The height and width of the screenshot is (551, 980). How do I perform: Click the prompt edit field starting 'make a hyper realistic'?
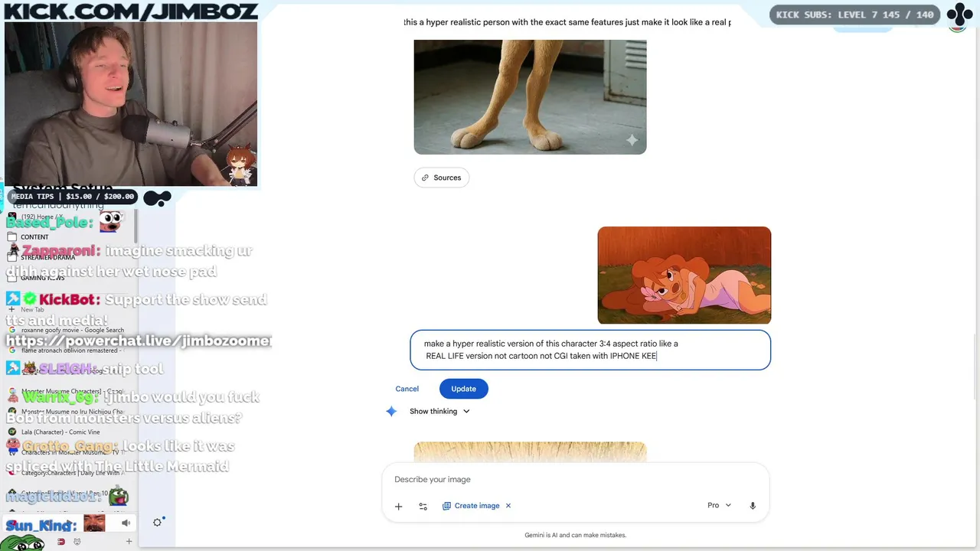click(x=590, y=350)
